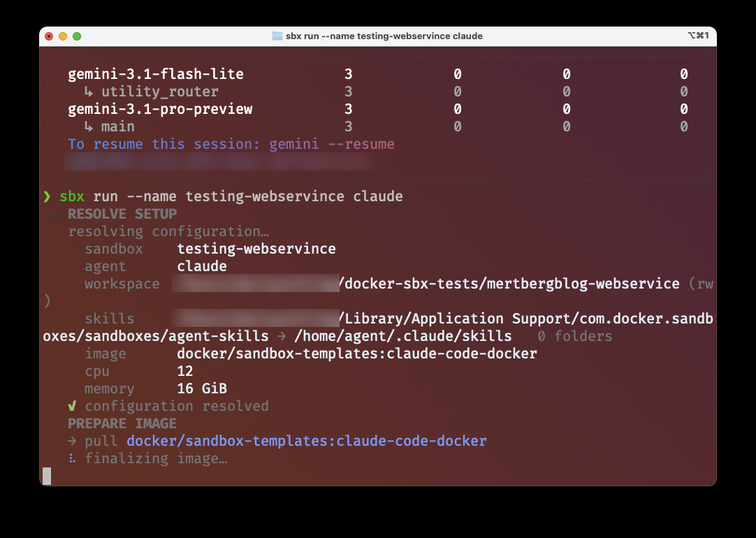This screenshot has height=538, width=756.
Task: Click the terminal cursor block
Action: (x=47, y=476)
